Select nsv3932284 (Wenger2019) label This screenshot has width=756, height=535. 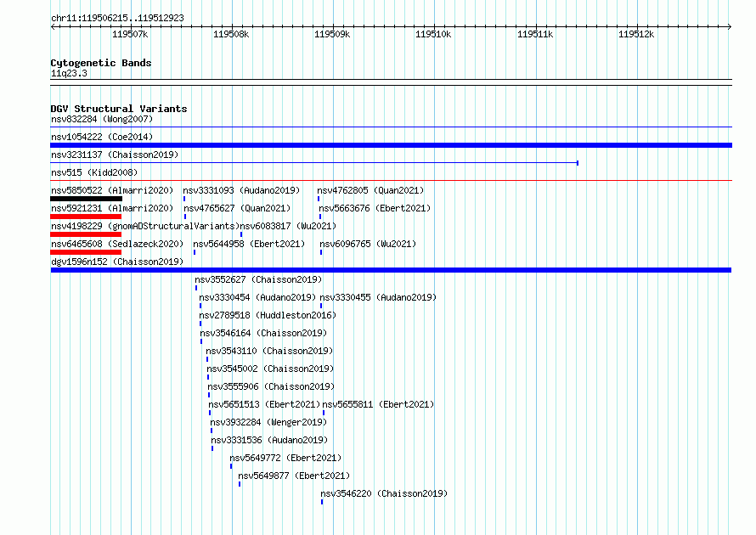(x=268, y=422)
